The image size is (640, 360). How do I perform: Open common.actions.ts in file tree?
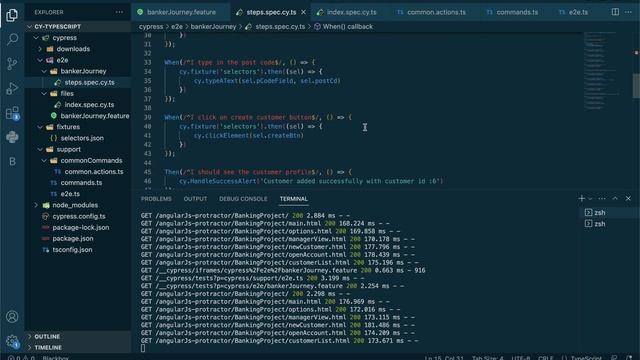(78, 171)
